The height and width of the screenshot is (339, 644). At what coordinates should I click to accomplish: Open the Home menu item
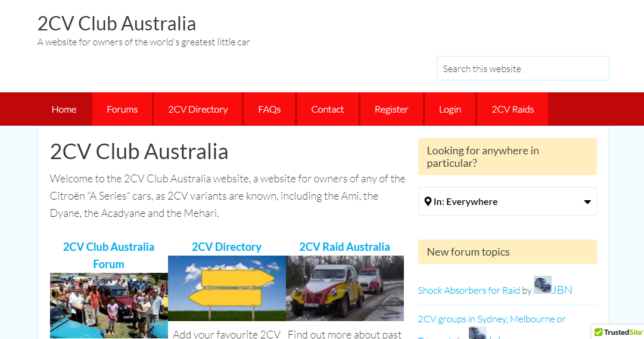(x=64, y=109)
